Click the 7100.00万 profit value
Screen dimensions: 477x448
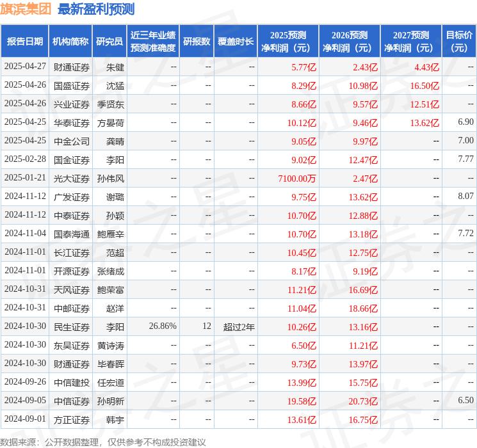click(297, 178)
